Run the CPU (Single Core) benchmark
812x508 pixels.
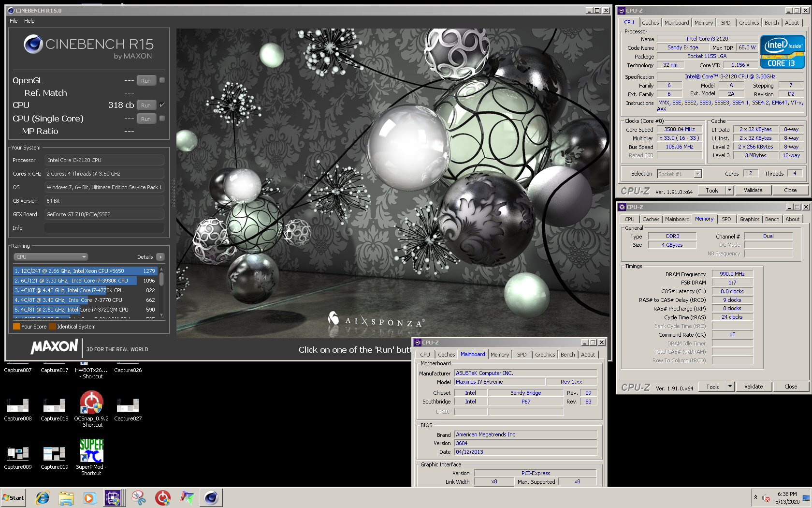pyautogui.click(x=146, y=119)
